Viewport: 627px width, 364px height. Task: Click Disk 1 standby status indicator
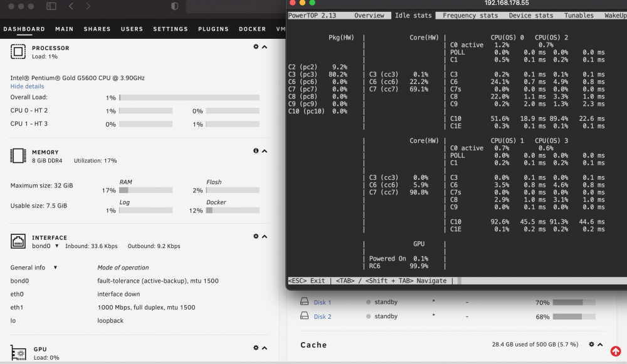coord(368,302)
